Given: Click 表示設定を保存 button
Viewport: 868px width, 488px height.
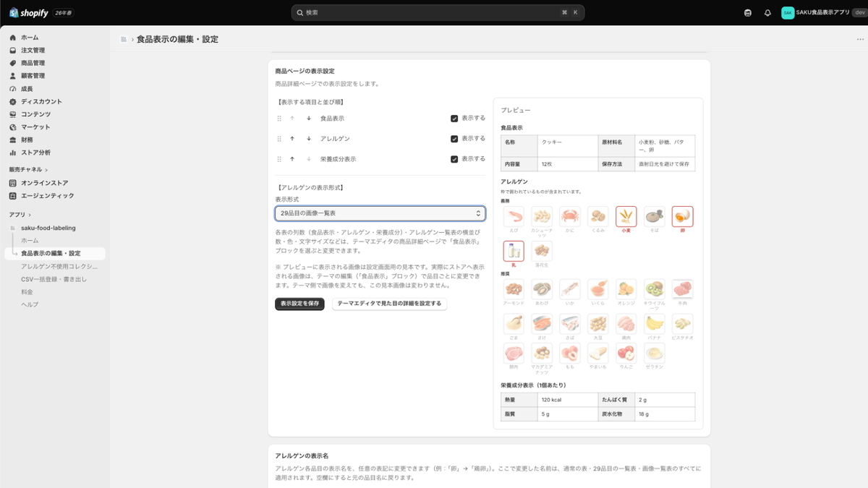Looking at the screenshot, I should pos(299,304).
